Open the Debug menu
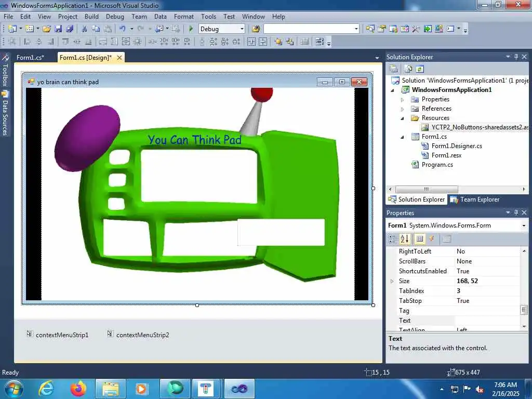Viewport: 532px width, 399px height. point(115,16)
